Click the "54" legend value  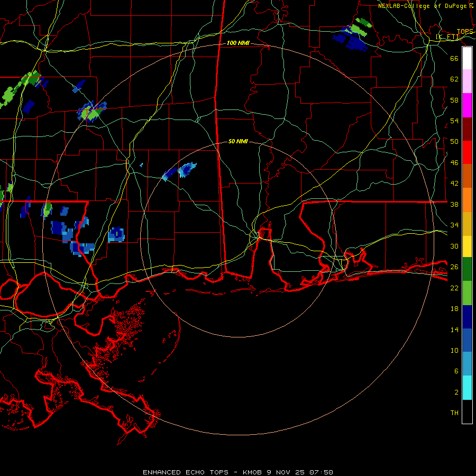click(x=454, y=121)
